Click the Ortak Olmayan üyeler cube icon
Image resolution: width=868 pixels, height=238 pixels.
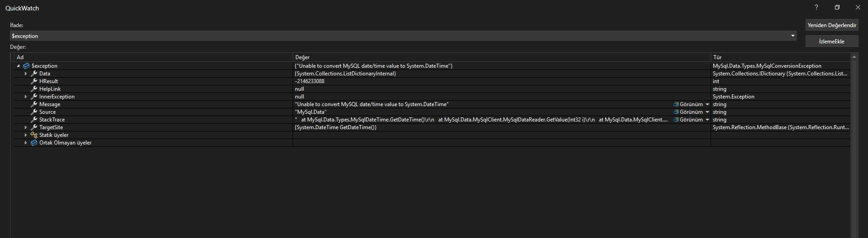pos(34,143)
